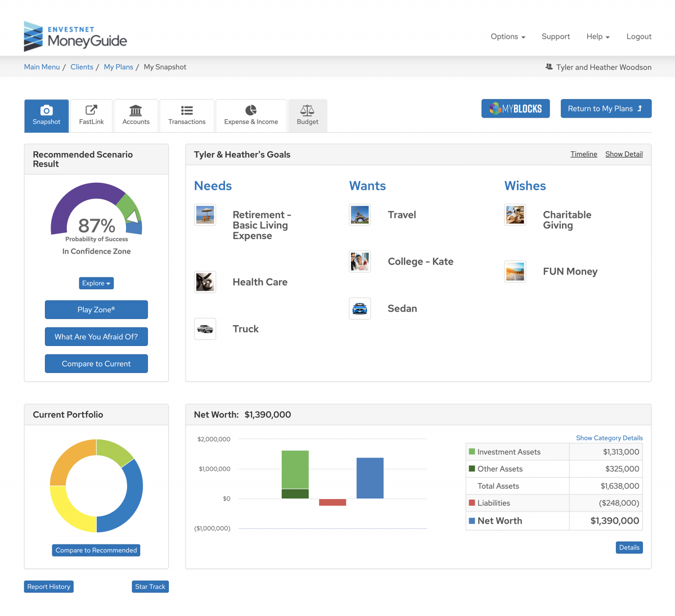Click the Budget balance scale icon
This screenshot has width=675, height=616.
point(307,110)
